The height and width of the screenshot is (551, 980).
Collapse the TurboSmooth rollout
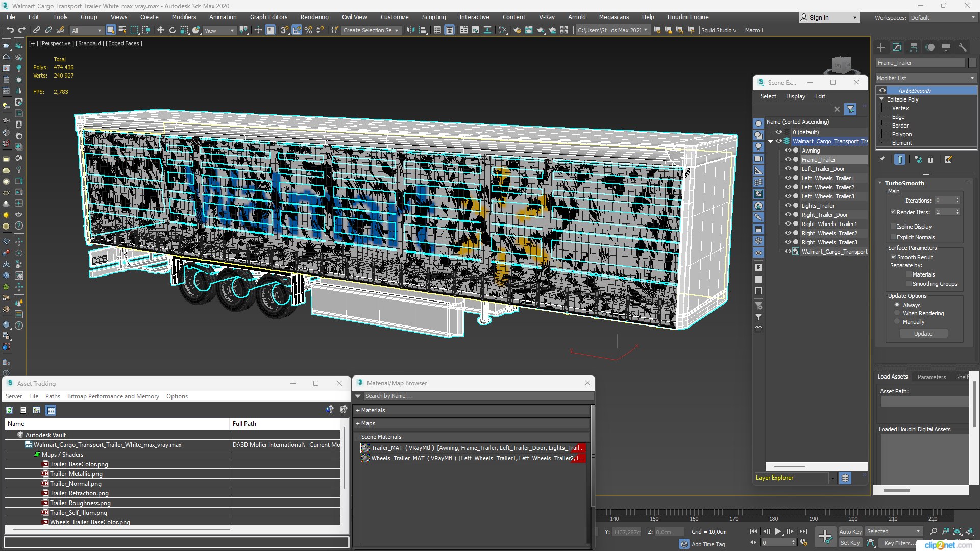880,183
